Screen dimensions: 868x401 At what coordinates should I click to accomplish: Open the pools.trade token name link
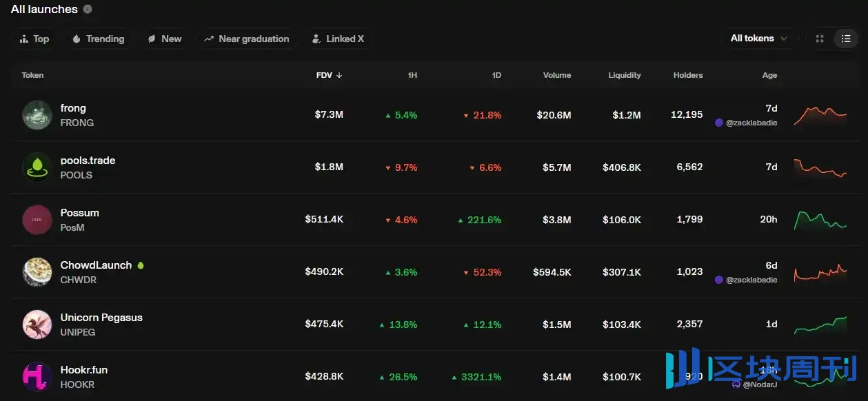point(88,161)
